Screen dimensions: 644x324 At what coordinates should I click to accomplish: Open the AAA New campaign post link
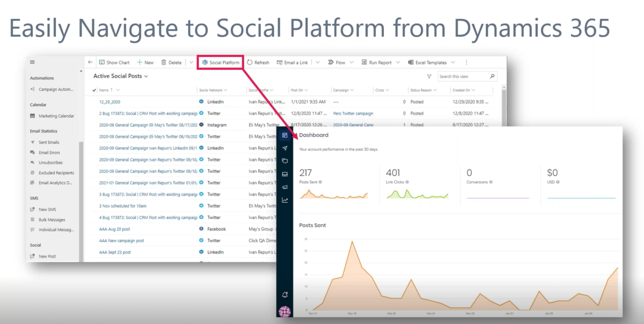121,240
